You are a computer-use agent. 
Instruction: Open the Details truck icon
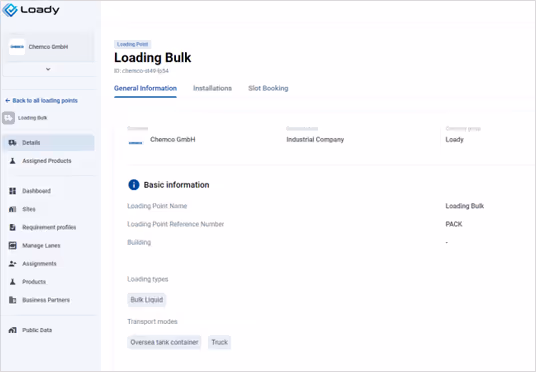[x=12, y=143]
